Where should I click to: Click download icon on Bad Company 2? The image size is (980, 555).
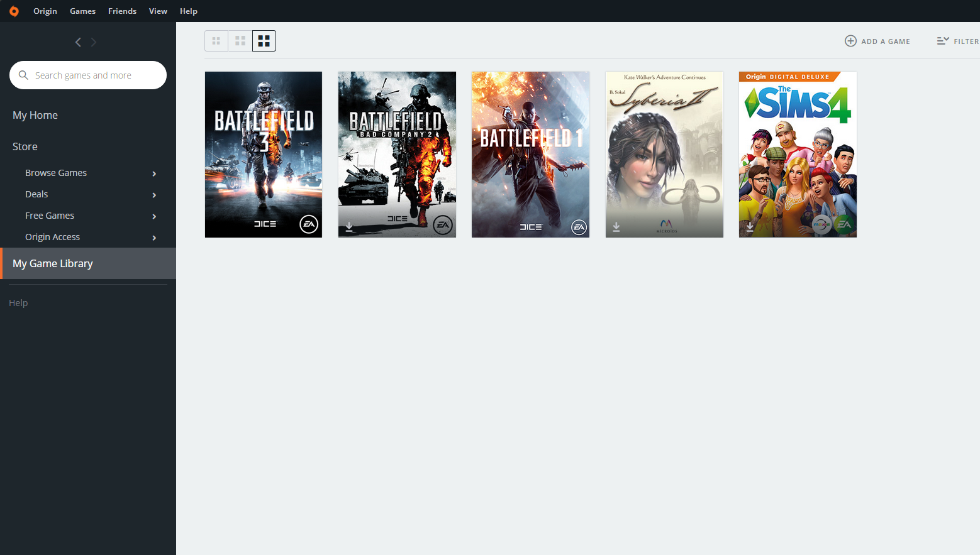click(x=349, y=227)
